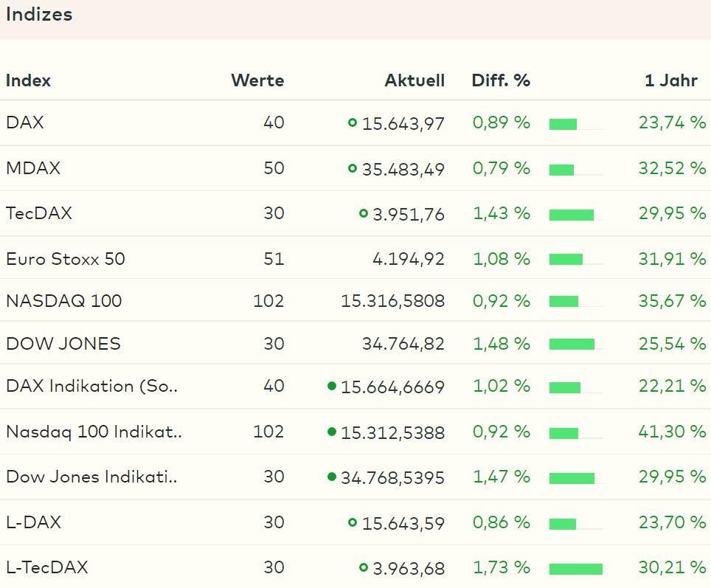Open Dow Jones Indikati.. entry

click(x=92, y=477)
